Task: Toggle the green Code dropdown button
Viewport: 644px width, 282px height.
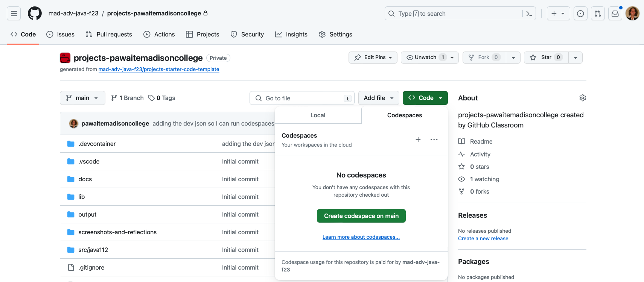Action: click(x=425, y=98)
